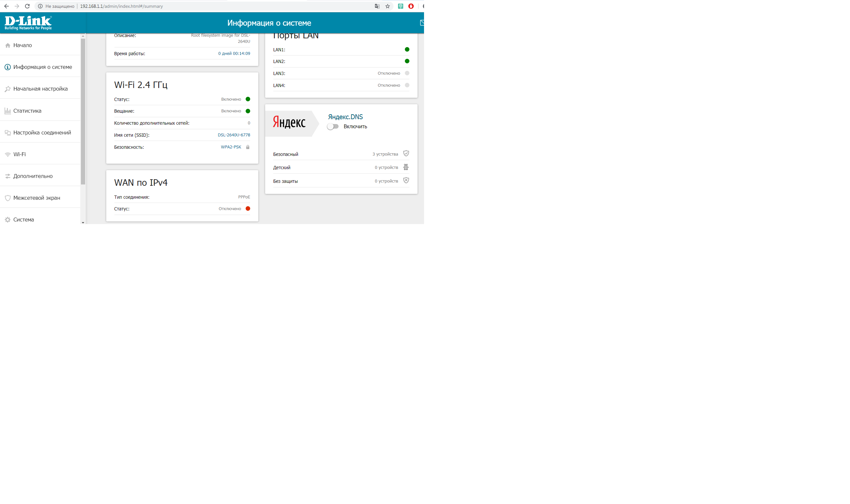Viewport: 850px width, 504px height.
Task: Expand the Настройка соединений menu section
Action: tap(42, 132)
